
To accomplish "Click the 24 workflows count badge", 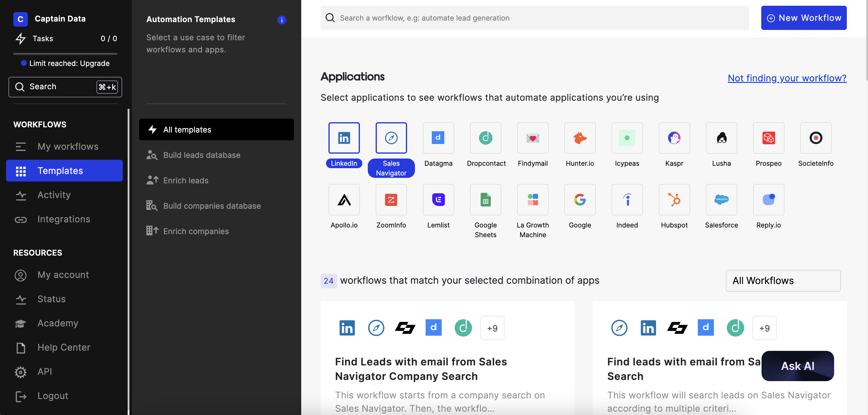I will pyautogui.click(x=328, y=280).
